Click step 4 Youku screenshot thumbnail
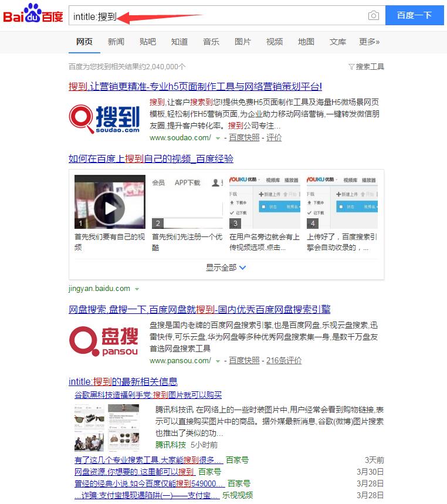The height and width of the screenshot is (504, 447). (341, 202)
